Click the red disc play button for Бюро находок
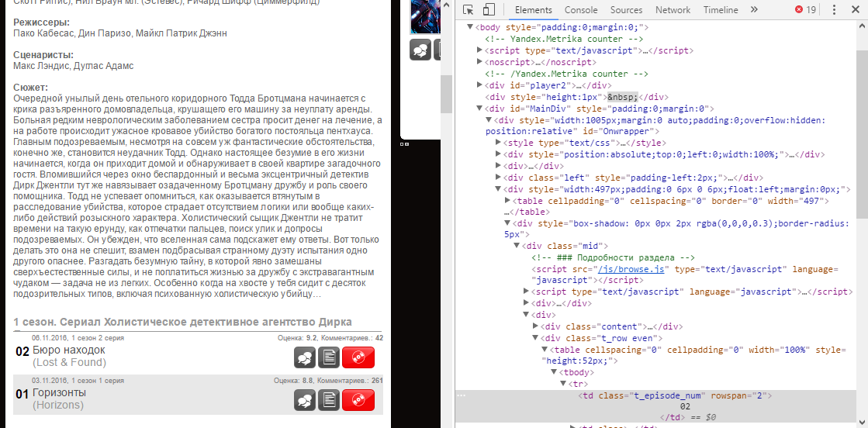The width and height of the screenshot is (868, 428). click(358, 357)
